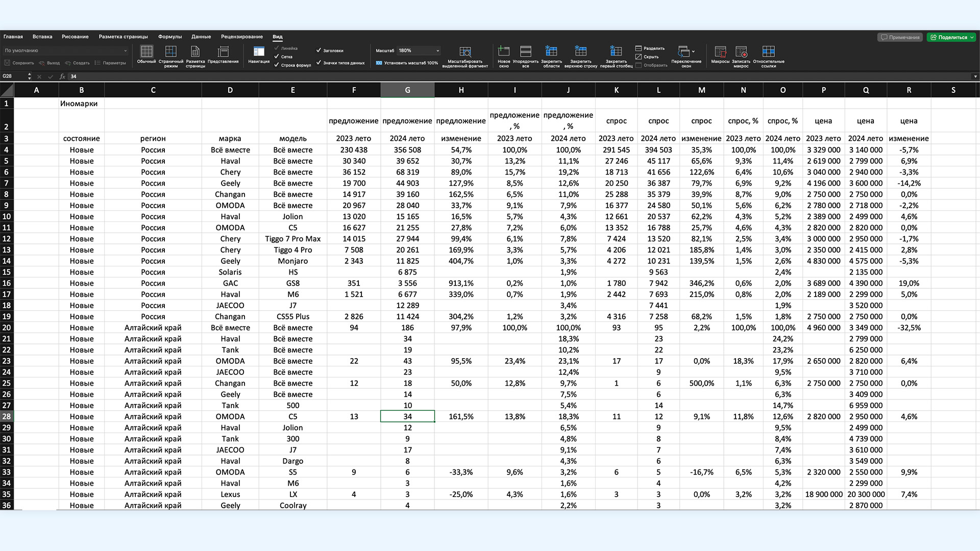Click cell with value 913,1%
Image resolution: width=980 pixels, height=551 pixels.
point(461,283)
